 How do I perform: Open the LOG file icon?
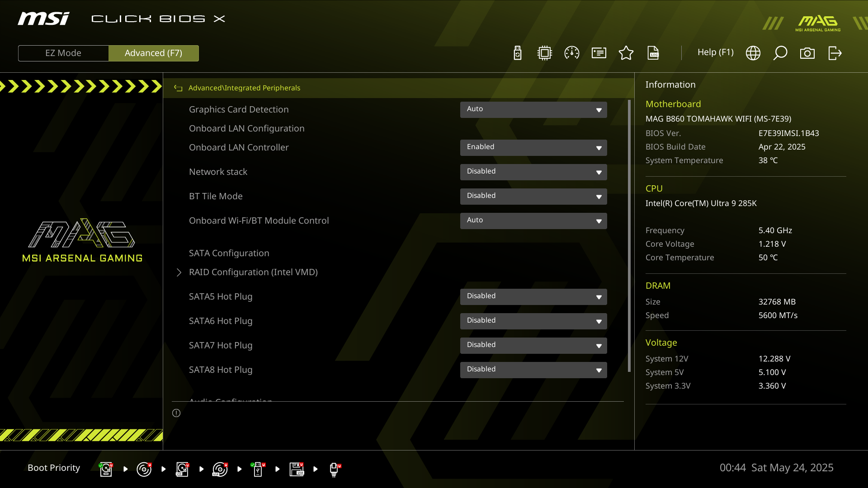653,53
